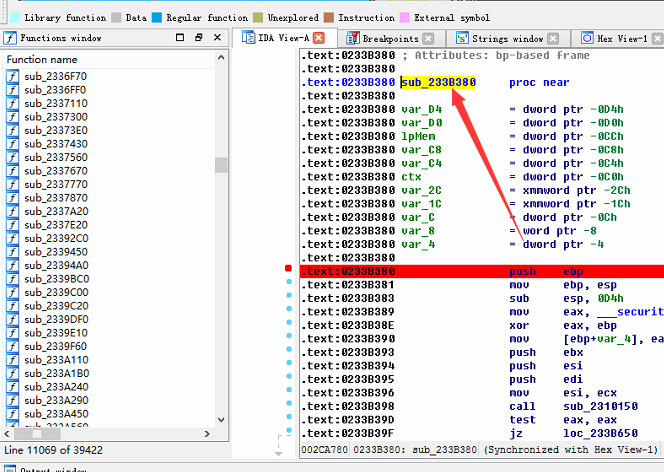The image size is (664, 472).
Task: Select function sub_2339E10 in list
Action: click(56, 333)
